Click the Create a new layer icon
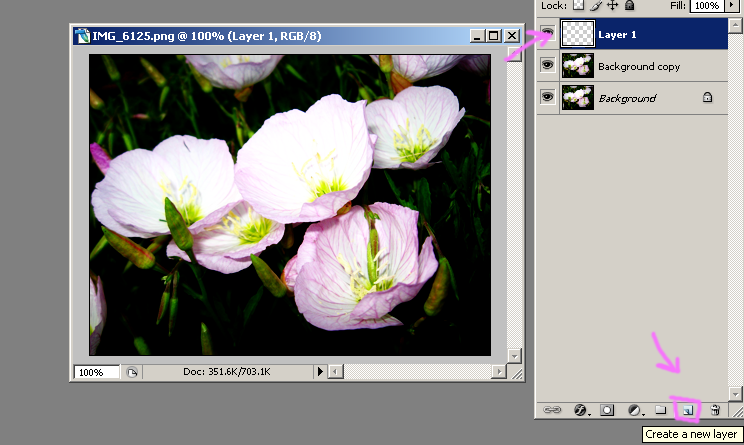Image resolution: width=744 pixels, height=445 pixels. tap(688, 410)
